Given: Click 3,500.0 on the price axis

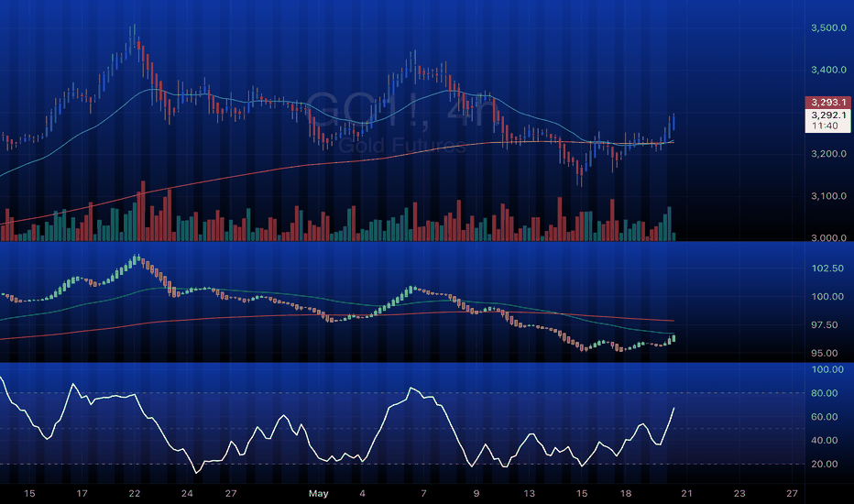Looking at the screenshot, I should click(x=828, y=27).
